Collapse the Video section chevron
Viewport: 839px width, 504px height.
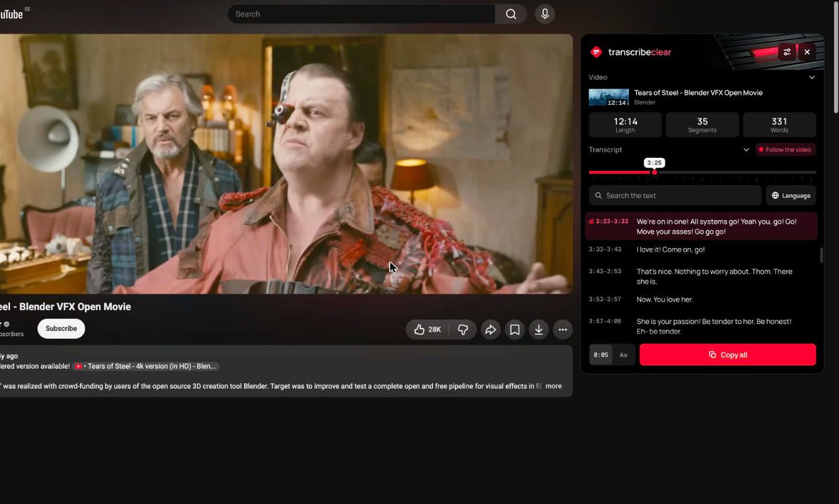point(812,78)
